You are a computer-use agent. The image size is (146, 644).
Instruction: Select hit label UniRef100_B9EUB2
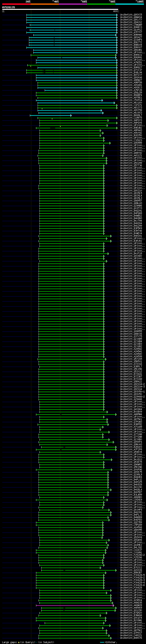click(x=131, y=128)
